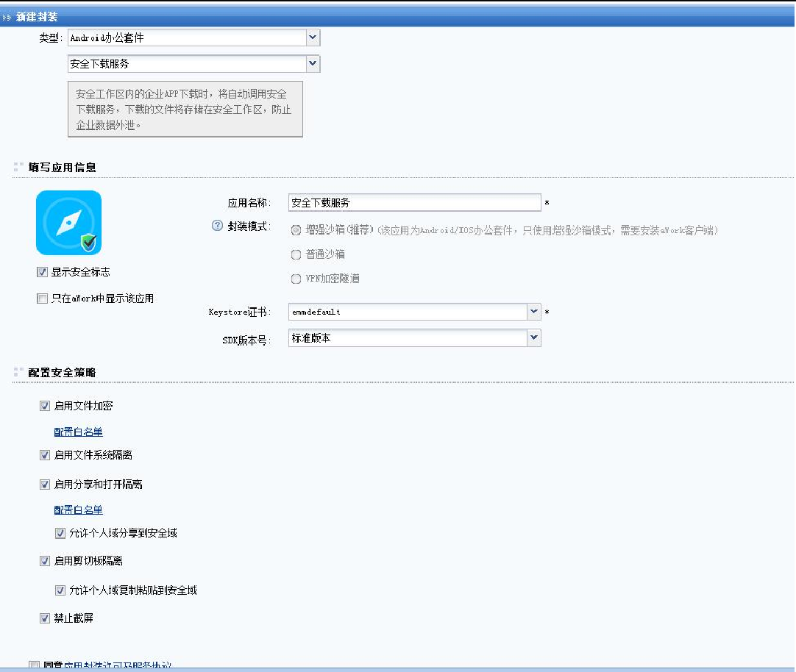Open the Keystore证书 dropdown
Viewport: 796px width, 672px height.
point(534,312)
